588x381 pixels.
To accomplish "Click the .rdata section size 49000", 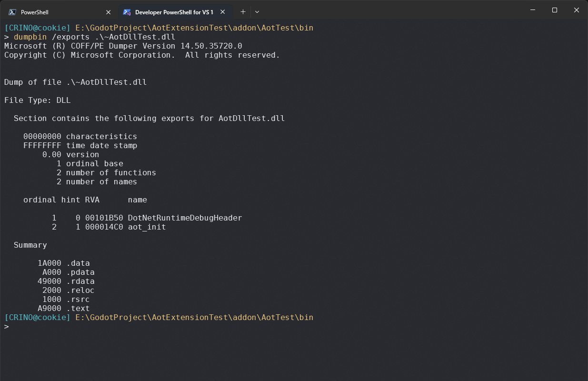I will click(49, 281).
